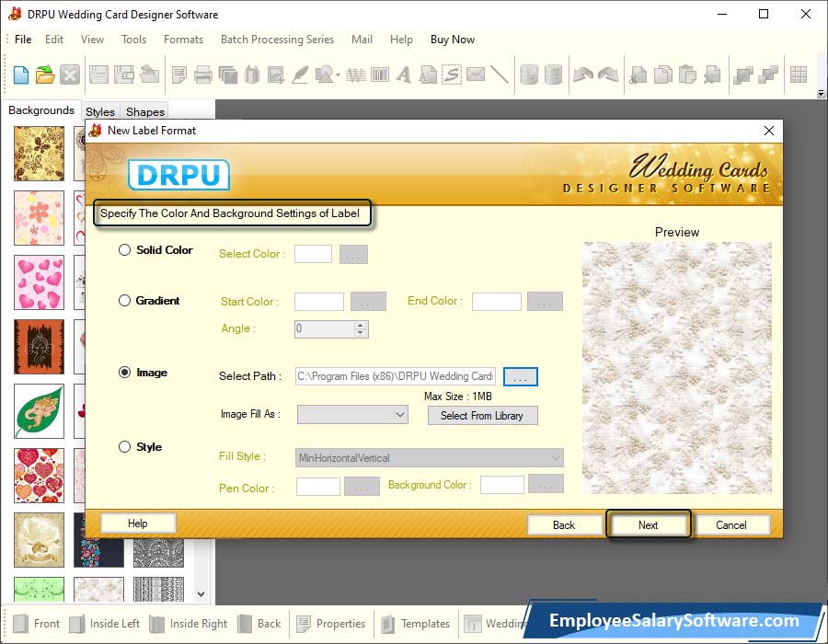Click the New document toolbar icon

(x=21, y=75)
